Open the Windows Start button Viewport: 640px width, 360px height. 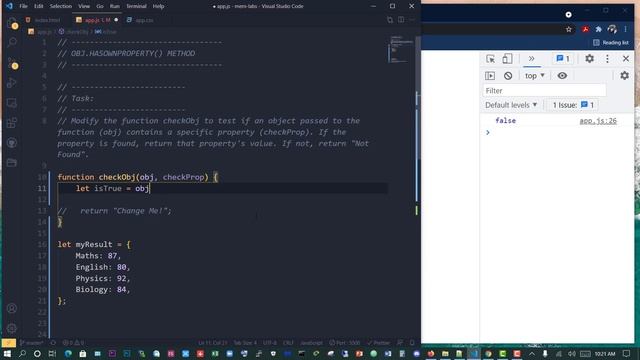tap(7, 353)
